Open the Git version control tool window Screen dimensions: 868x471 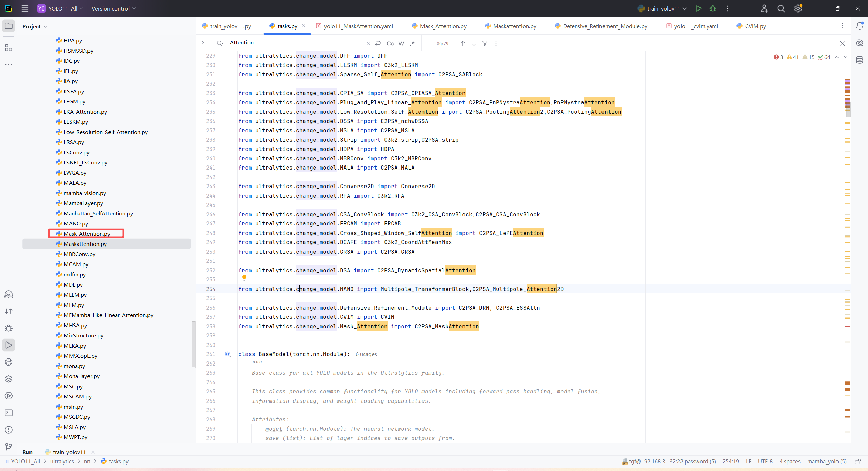(x=8, y=447)
